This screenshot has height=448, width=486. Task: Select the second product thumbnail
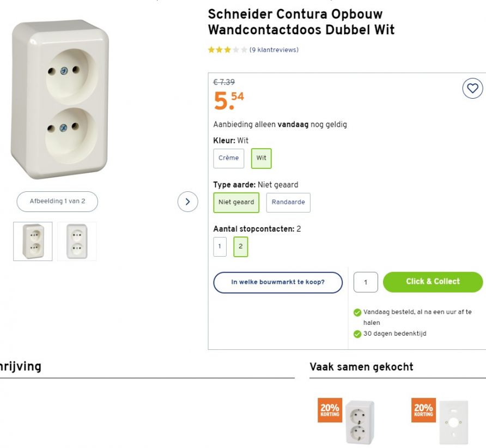point(77,241)
